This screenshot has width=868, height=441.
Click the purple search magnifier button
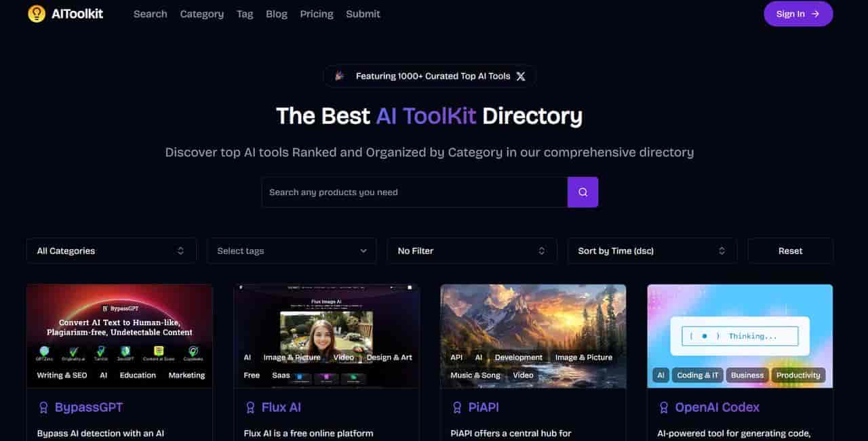coord(583,192)
